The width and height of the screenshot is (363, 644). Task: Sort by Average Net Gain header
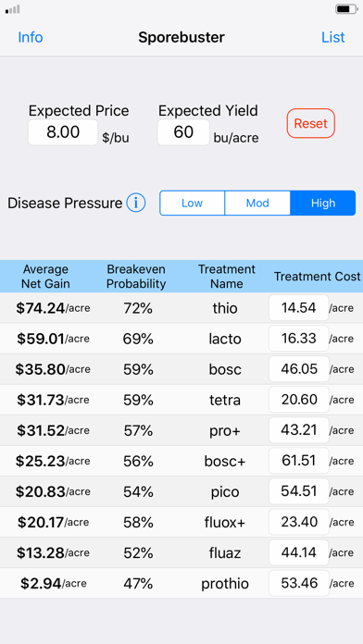[45, 277]
